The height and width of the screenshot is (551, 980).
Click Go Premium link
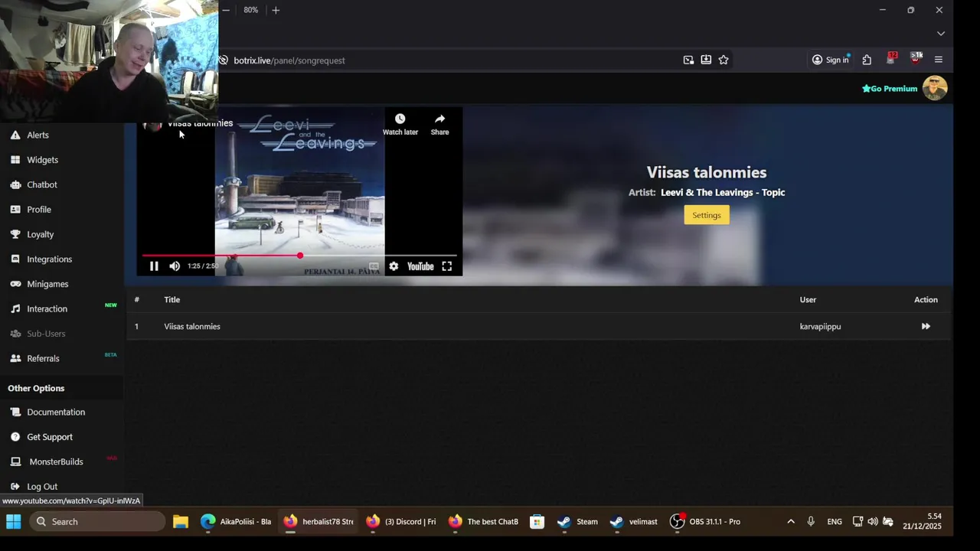[890, 89]
